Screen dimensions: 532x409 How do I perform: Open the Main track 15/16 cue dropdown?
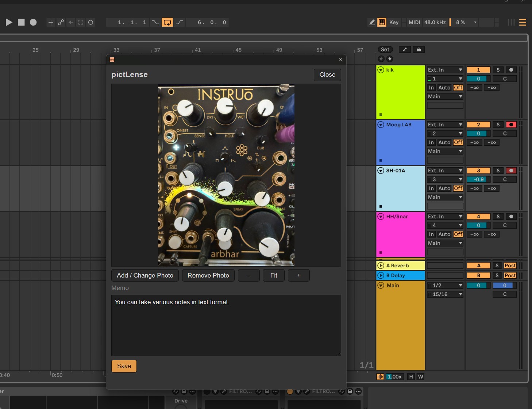(445, 294)
